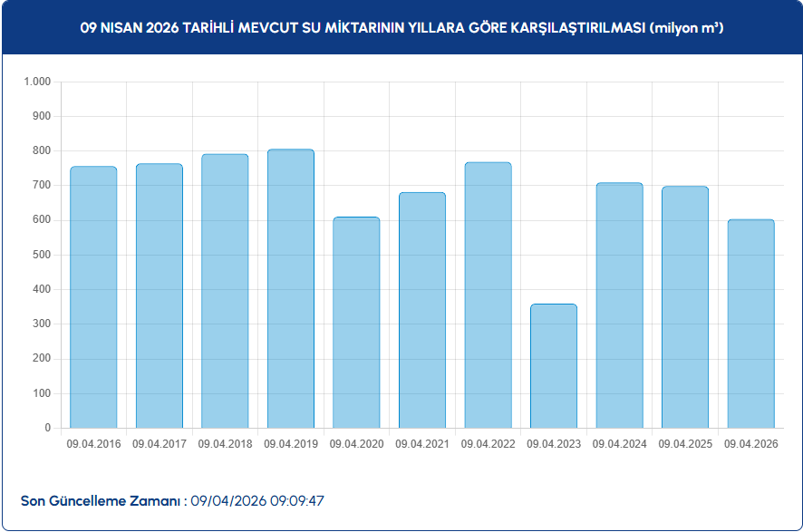
Task: Select the tallest bar, 09.04.2019
Action: point(291,288)
